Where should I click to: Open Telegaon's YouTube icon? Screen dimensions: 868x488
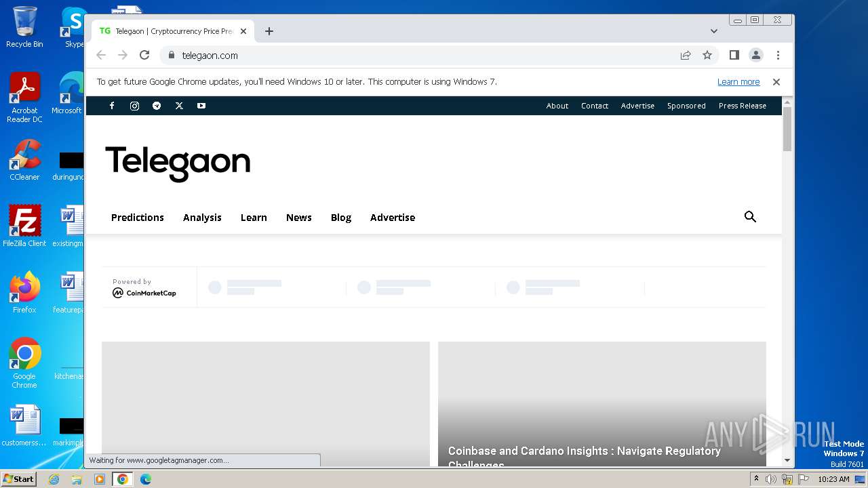[201, 106]
